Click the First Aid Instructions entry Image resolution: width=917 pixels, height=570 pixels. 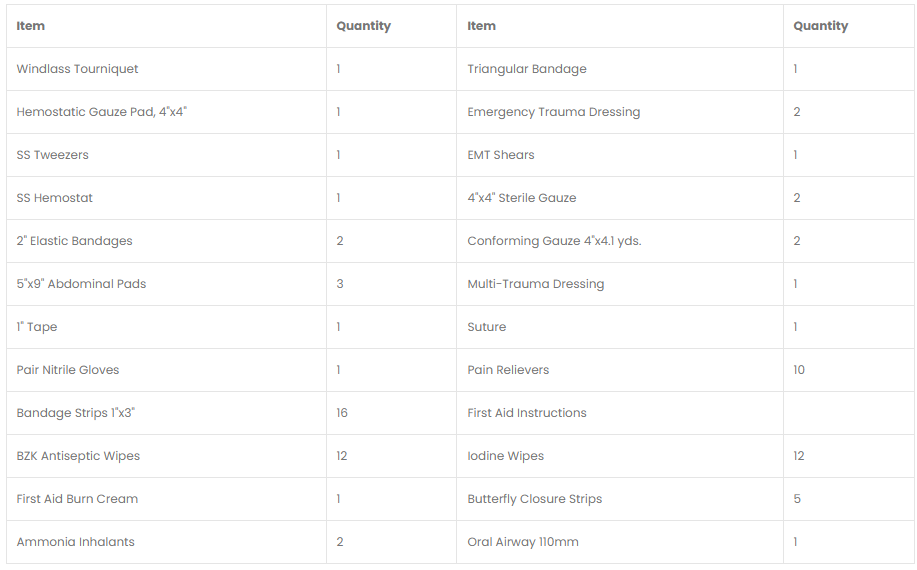click(x=526, y=413)
